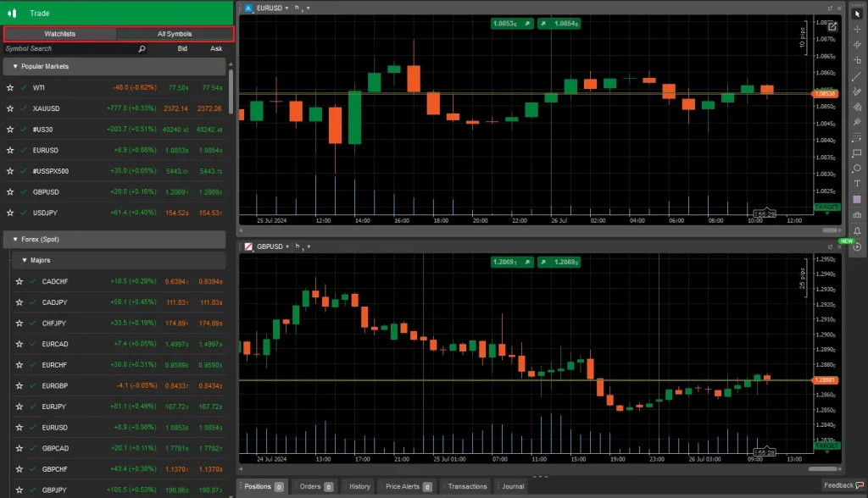Open the purple drawing color swatch

pyautogui.click(x=857, y=199)
